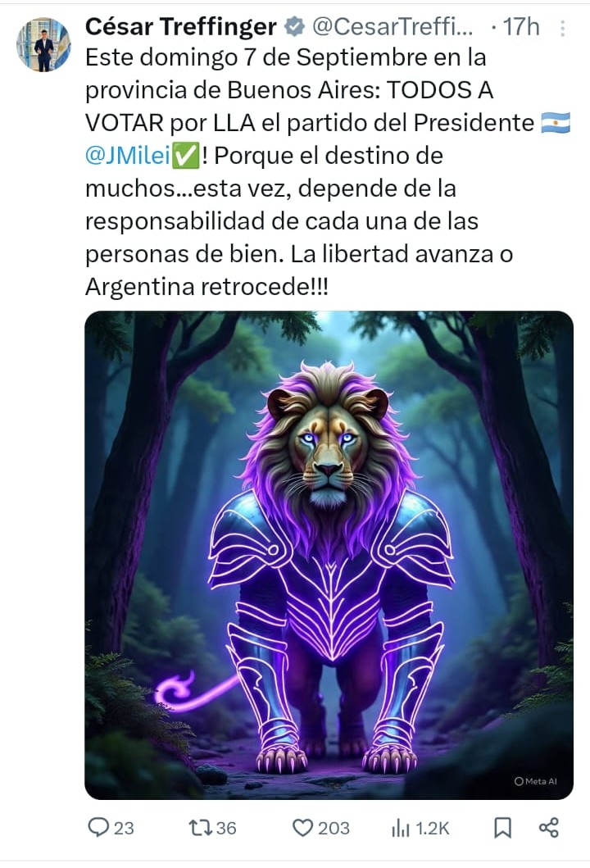Screen dimensions: 590x868
Task: Click the César Treffinger display name
Action: [x=181, y=26]
